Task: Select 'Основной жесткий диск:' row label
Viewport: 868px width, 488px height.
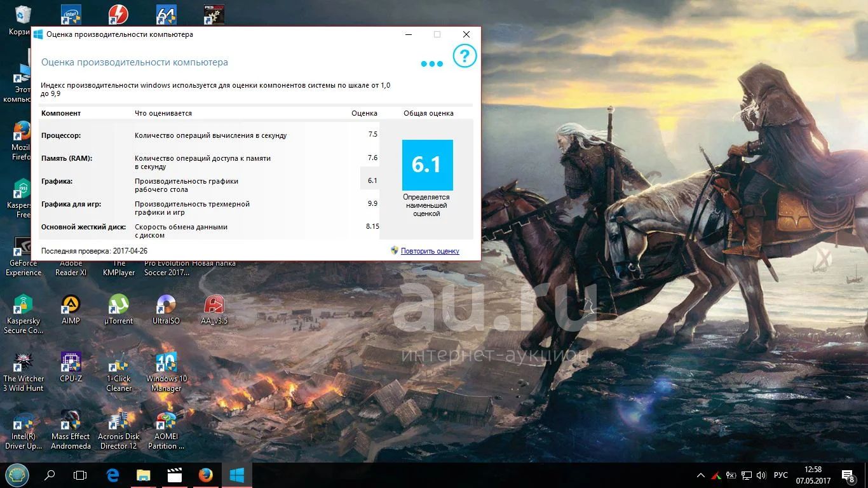Action: click(83, 227)
